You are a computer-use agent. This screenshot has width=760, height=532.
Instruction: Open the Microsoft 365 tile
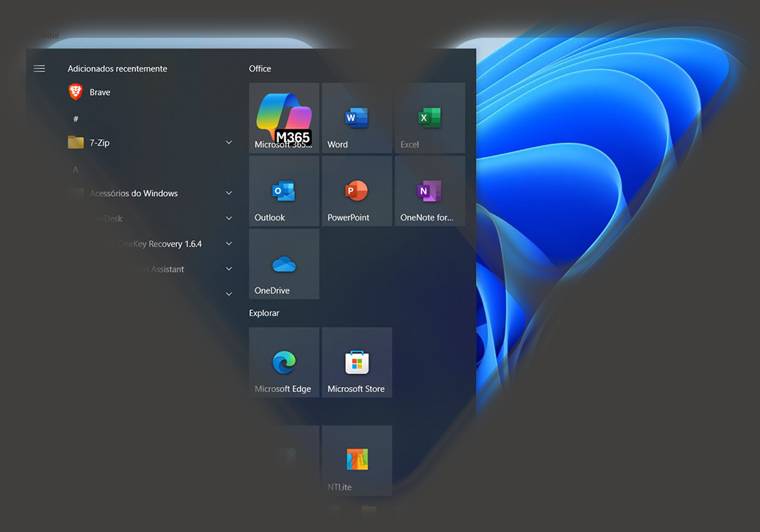pos(284,118)
